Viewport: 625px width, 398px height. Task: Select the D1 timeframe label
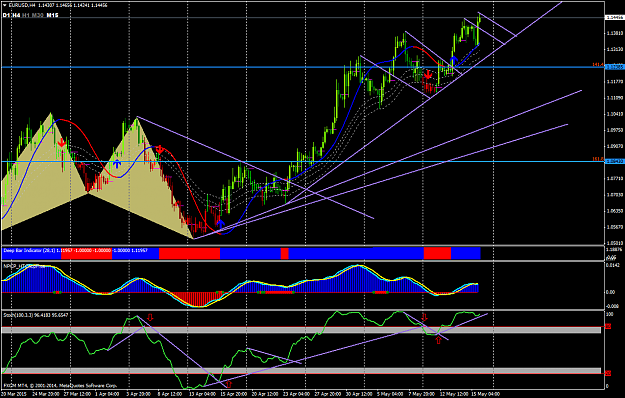click(x=6, y=15)
